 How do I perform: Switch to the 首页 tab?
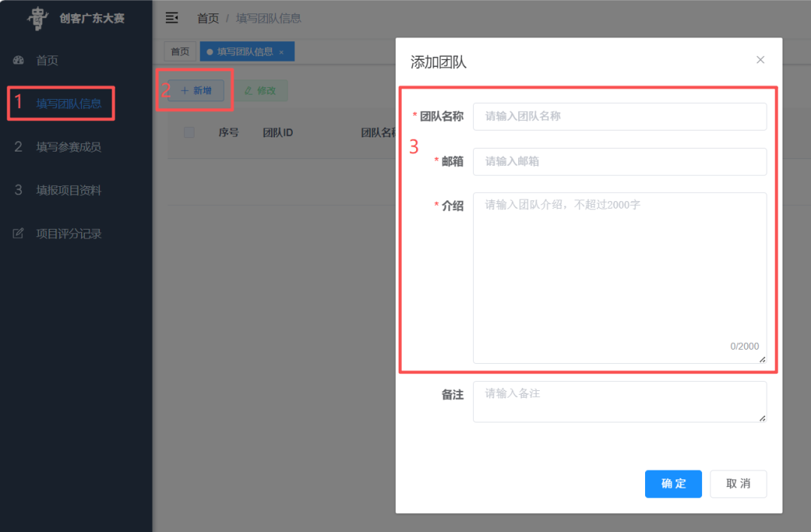180,52
